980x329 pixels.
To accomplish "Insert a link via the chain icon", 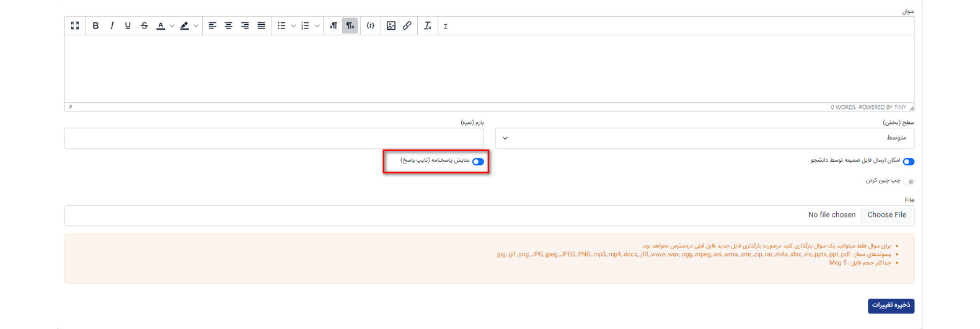I will coord(407,26).
